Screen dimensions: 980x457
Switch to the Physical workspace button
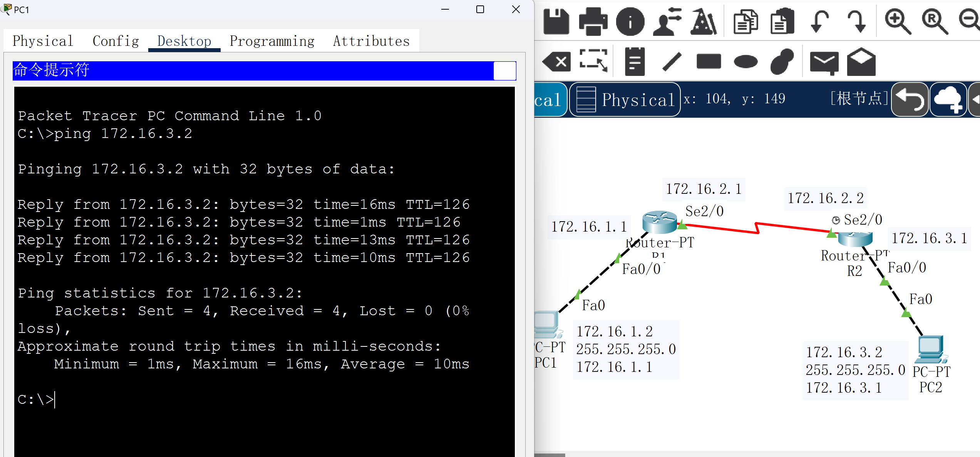click(625, 99)
